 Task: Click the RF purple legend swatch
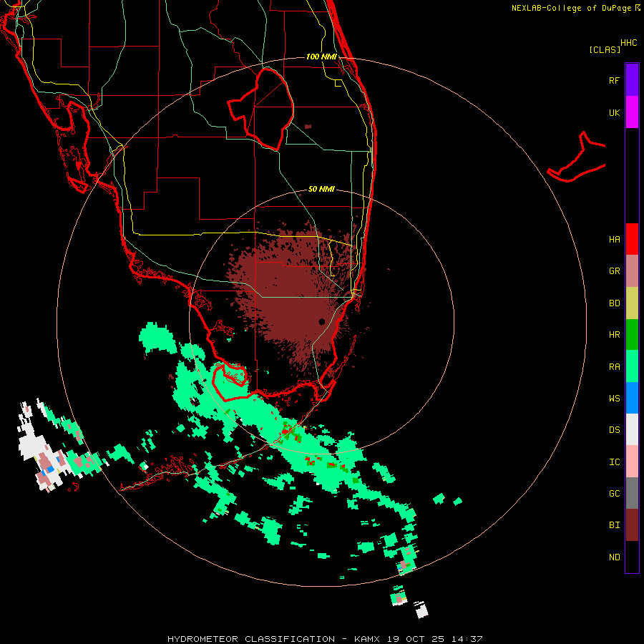pos(632,80)
